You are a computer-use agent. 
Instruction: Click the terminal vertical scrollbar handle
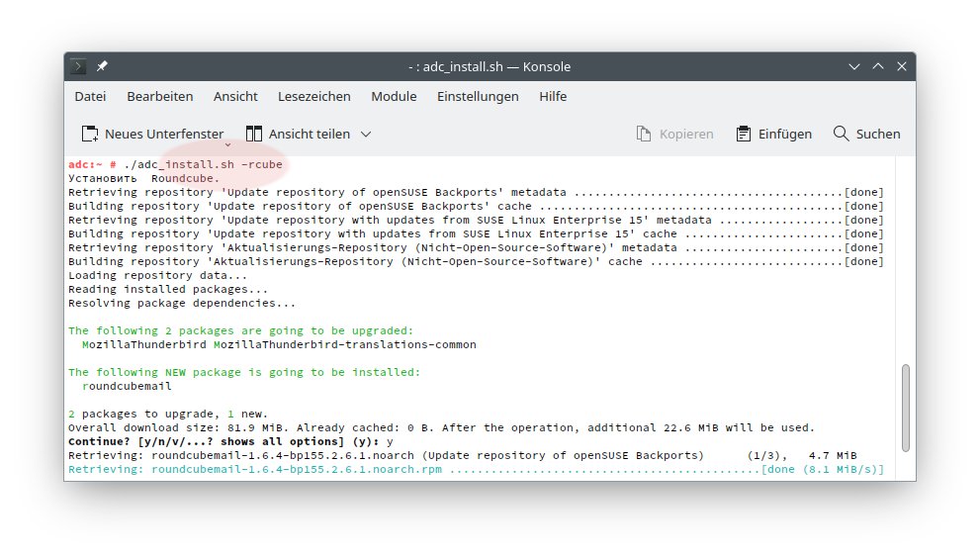[906, 416]
